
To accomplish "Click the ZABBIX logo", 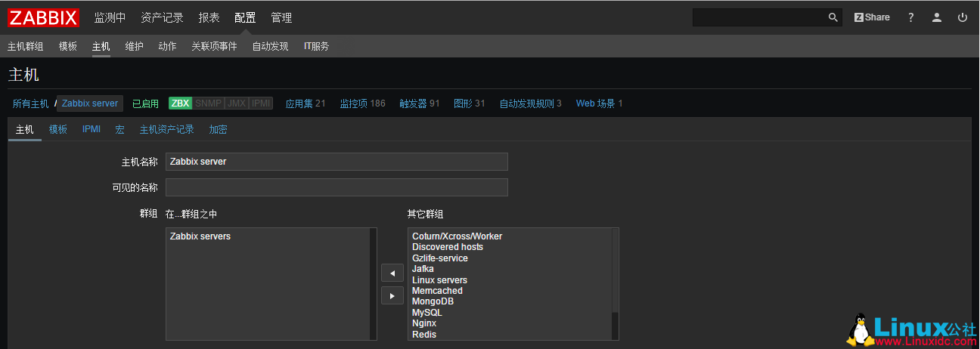I will click(45, 17).
